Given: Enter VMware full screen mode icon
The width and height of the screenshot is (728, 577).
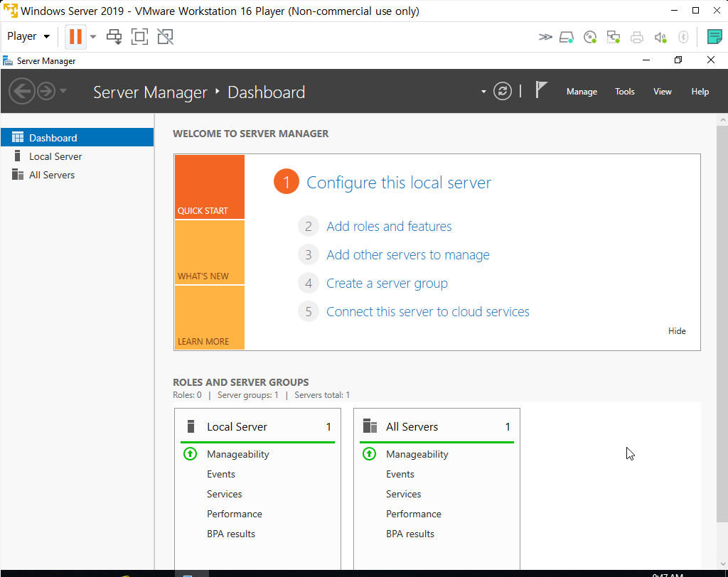Looking at the screenshot, I should (x=140, y=37).
